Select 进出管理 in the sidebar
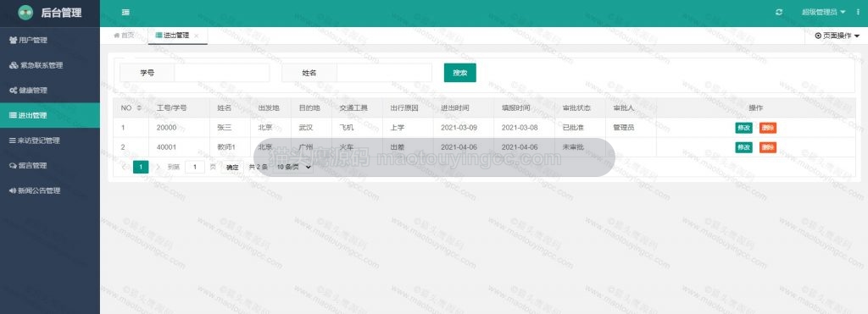This screenshot has height=314, width=868. click(x=50, y=116)
